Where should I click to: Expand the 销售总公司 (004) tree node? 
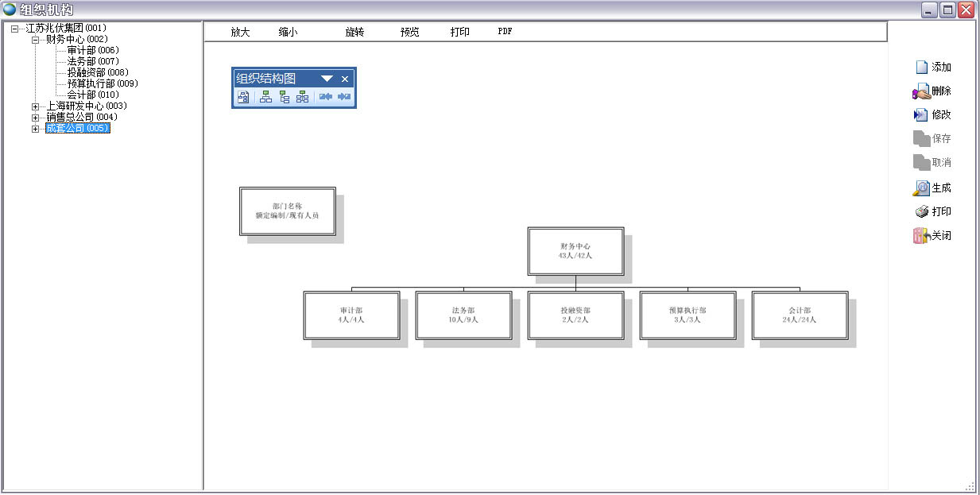coord(36,118)
